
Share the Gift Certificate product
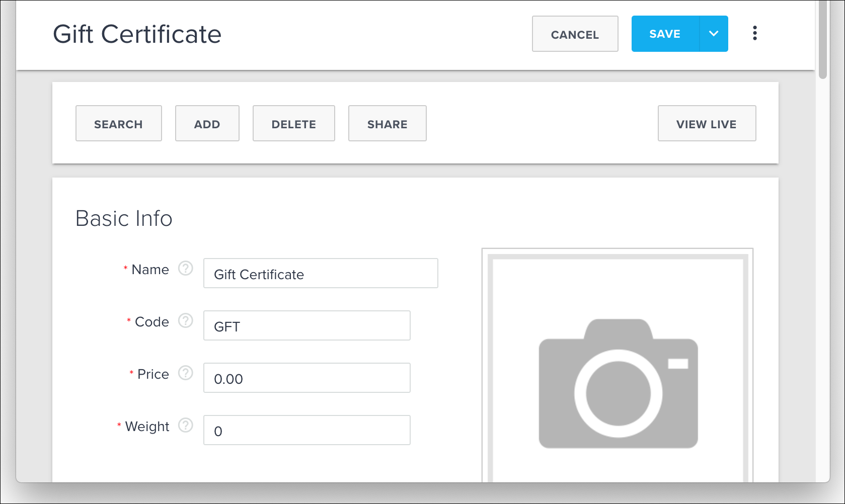pos(387,123)
